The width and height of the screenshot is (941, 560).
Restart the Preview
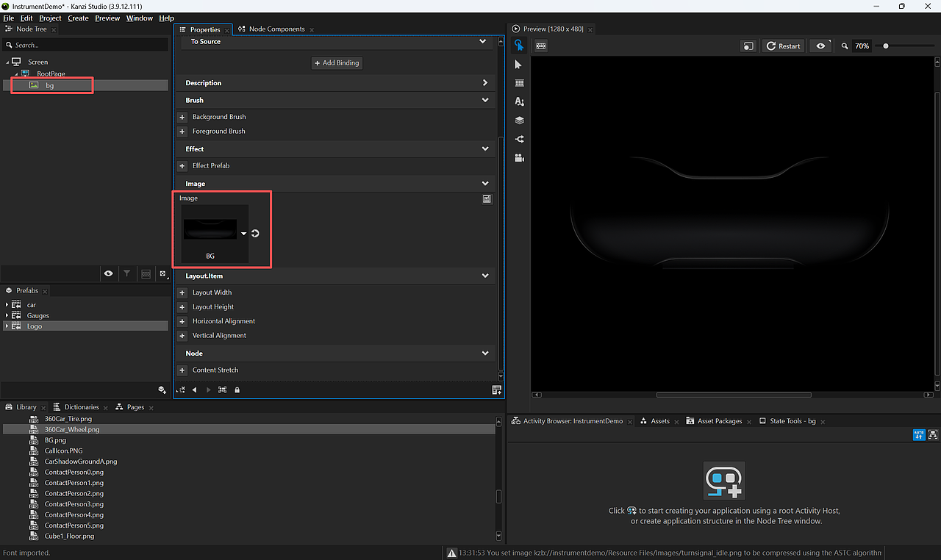[783, 46]
